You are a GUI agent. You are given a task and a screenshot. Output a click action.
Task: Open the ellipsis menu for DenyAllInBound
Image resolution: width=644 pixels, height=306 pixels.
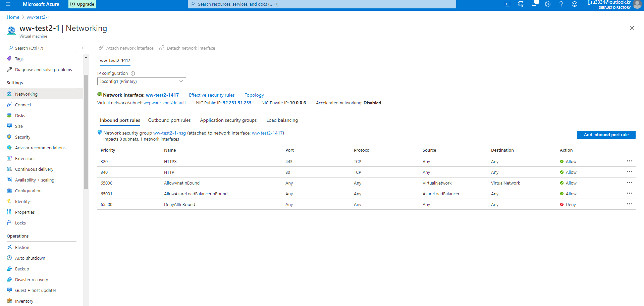pos(630,204)
